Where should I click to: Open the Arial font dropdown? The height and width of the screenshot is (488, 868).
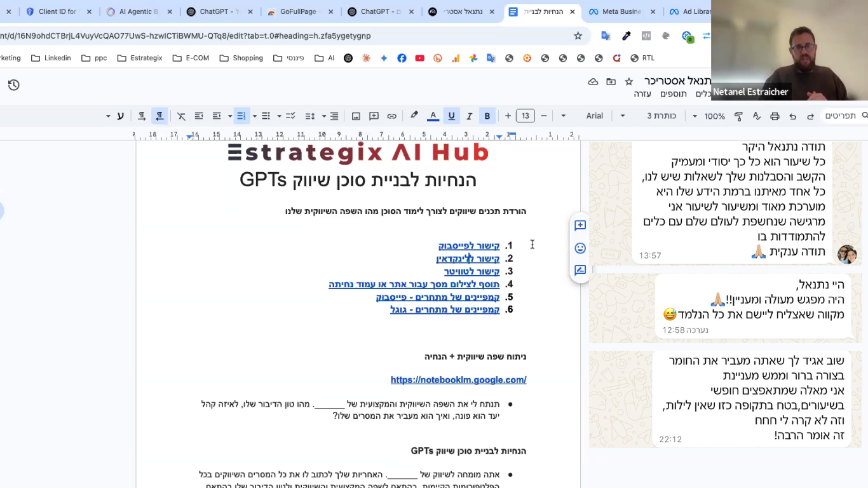[595, 116]
